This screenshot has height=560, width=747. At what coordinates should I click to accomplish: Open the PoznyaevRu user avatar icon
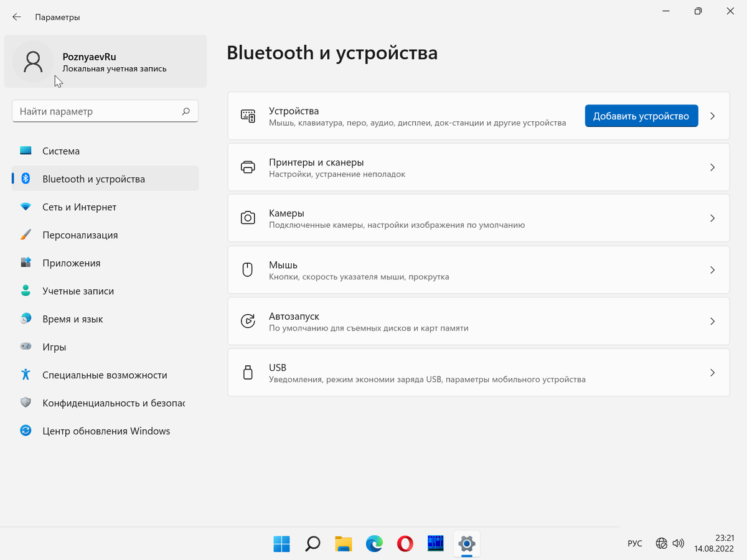(x=33, y=62)
